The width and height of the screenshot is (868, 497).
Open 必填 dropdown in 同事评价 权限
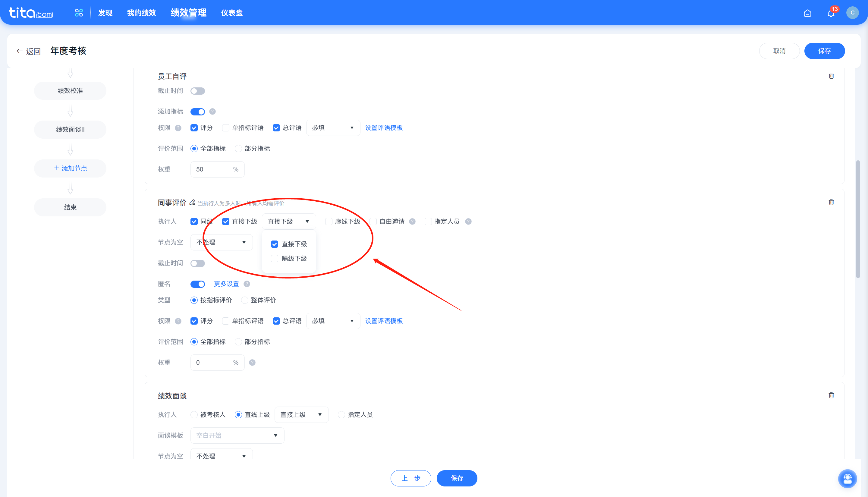coord(333,321)
